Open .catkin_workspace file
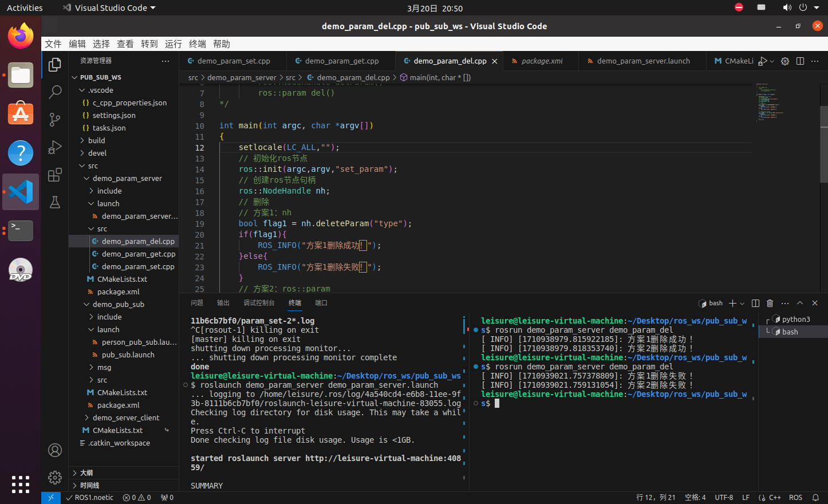The height and width of the screenshot is (504, 828). point(124,443)
